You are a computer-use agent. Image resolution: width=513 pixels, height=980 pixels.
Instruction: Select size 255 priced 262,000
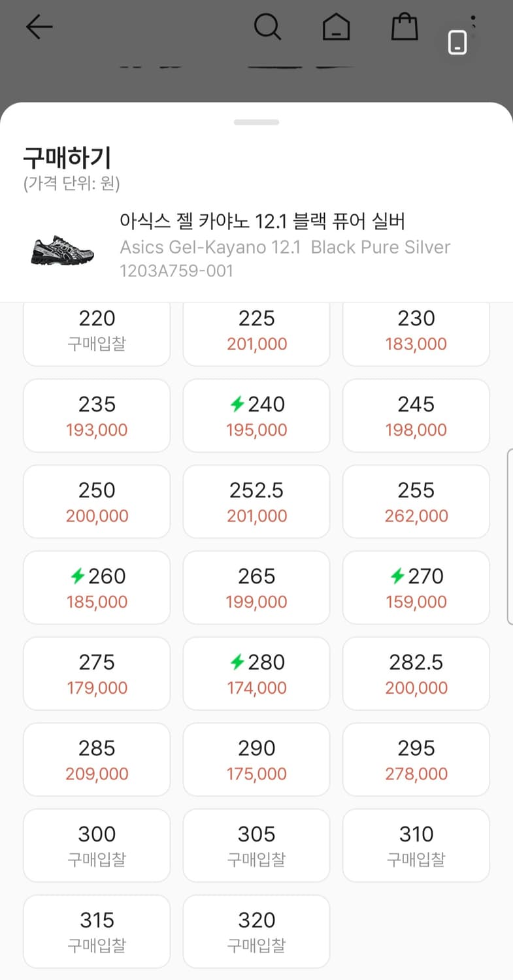click(416, 502)
